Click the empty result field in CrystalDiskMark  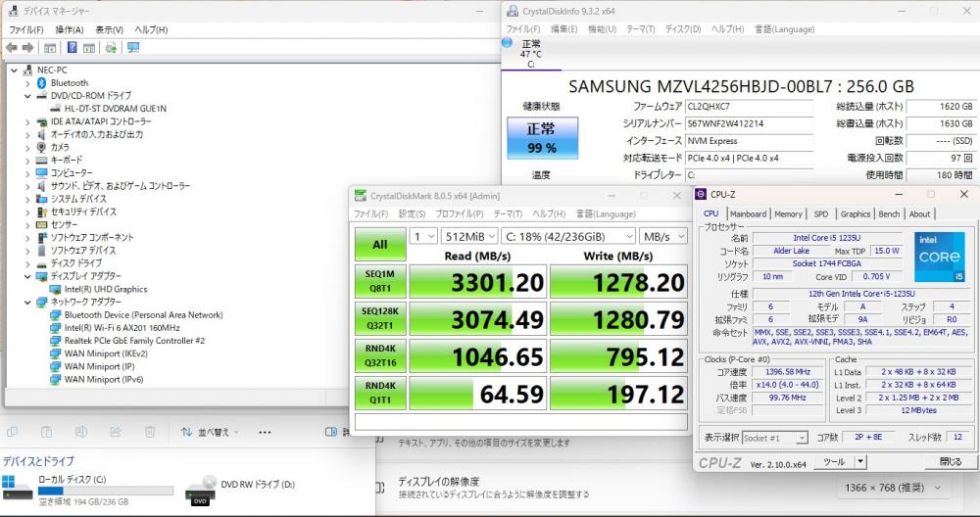pos(521,422)
